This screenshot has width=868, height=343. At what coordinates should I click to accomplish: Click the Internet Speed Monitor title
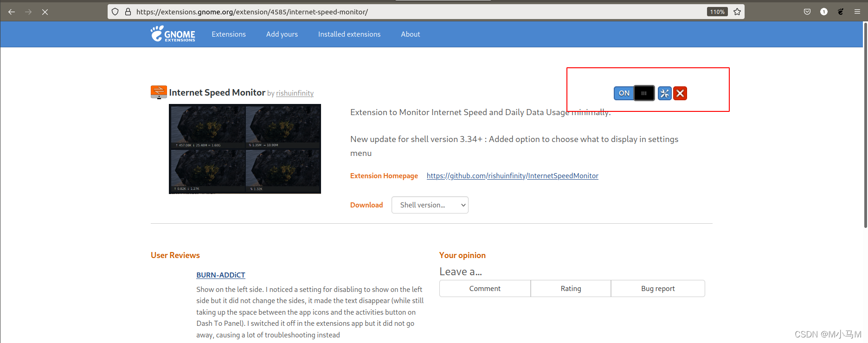point(217,92)
